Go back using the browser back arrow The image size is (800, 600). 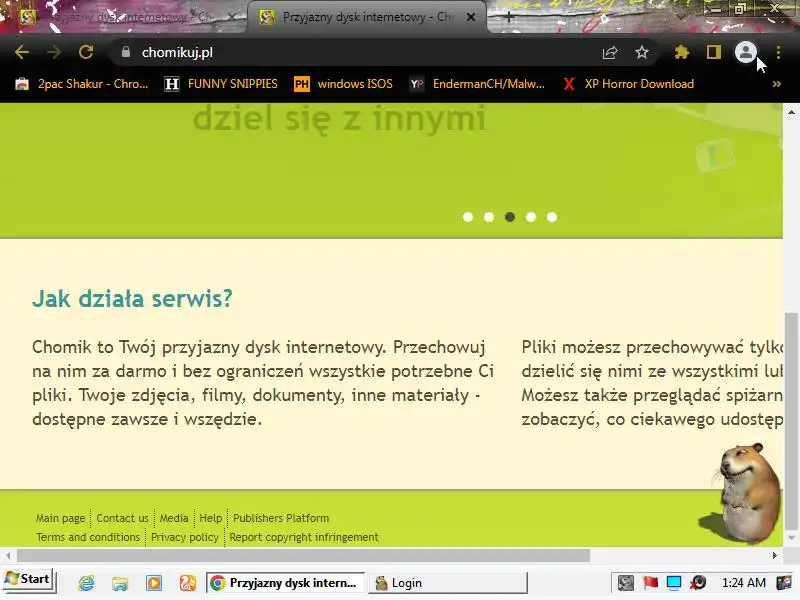pyautogui.click(x=22, y=52)
